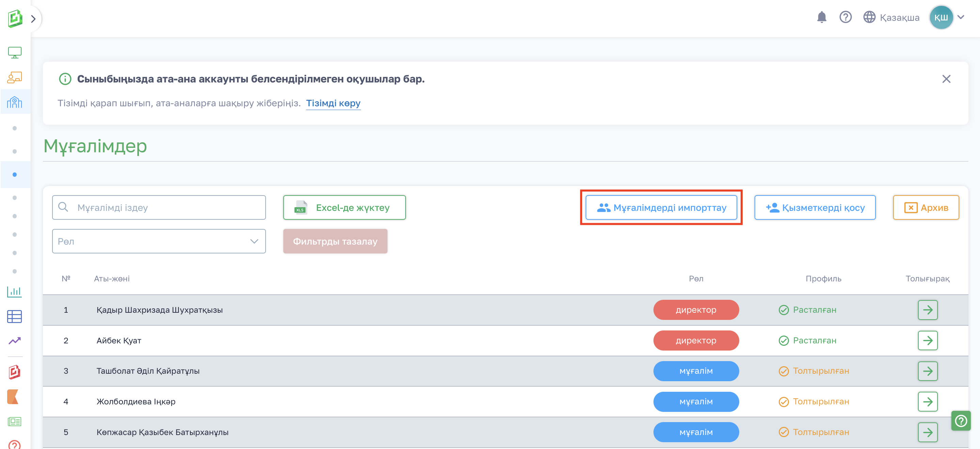Open the bar chart statistics sidebar icon
980x449 pixels.
coord(14,292)
